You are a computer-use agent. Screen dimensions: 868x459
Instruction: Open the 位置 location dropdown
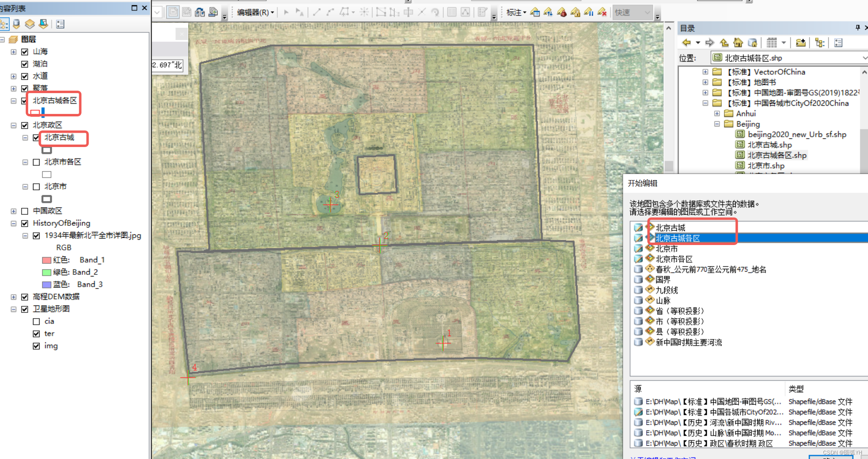[x=864, y=58]
